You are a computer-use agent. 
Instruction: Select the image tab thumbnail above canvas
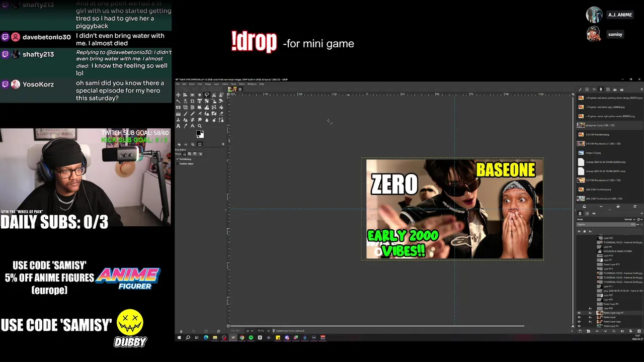232,89
